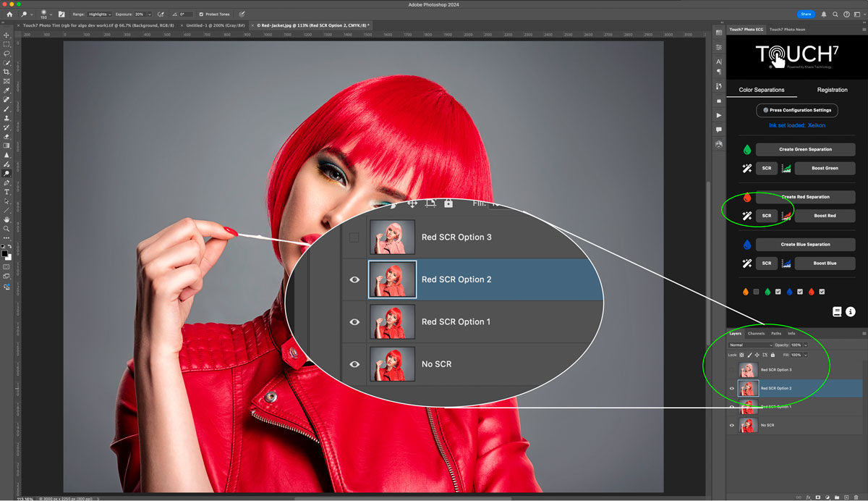
Task: Click the SCR button in the red row
Action: 767,216
